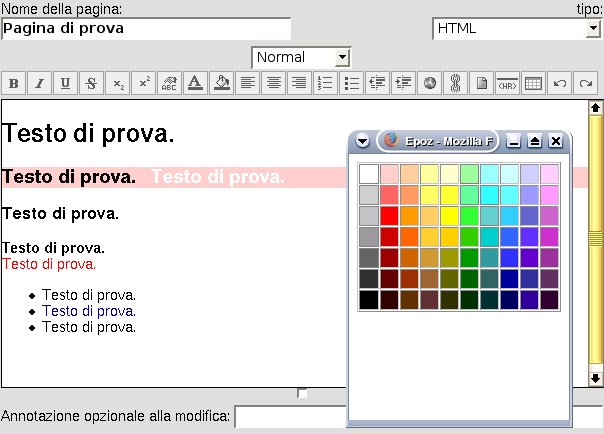
Task: Increase indent
Action: pyautogui.click(x=403, y=83)
